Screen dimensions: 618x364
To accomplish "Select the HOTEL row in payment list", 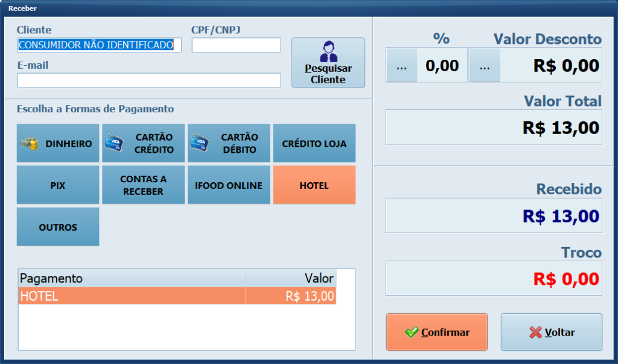I will click(x=151, y=296).
